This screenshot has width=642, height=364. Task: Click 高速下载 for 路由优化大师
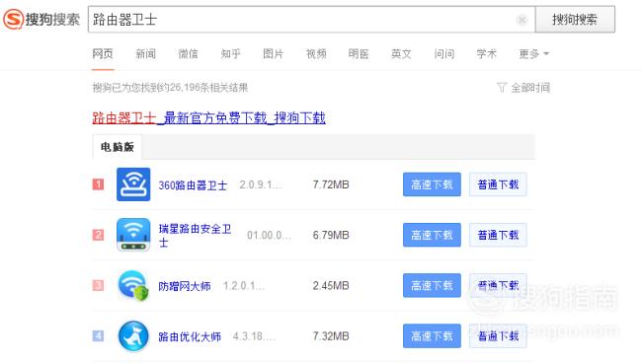point(432,335)
